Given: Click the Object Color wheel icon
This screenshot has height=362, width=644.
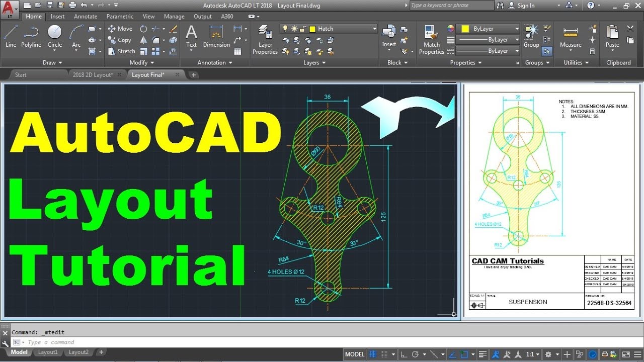Looking at the screenshot, I should 451,29.
